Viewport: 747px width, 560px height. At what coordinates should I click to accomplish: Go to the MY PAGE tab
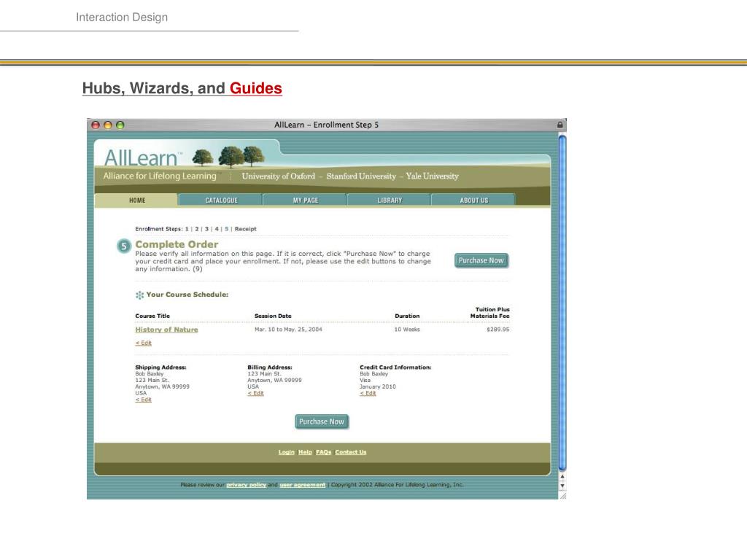tap(306, 201)
